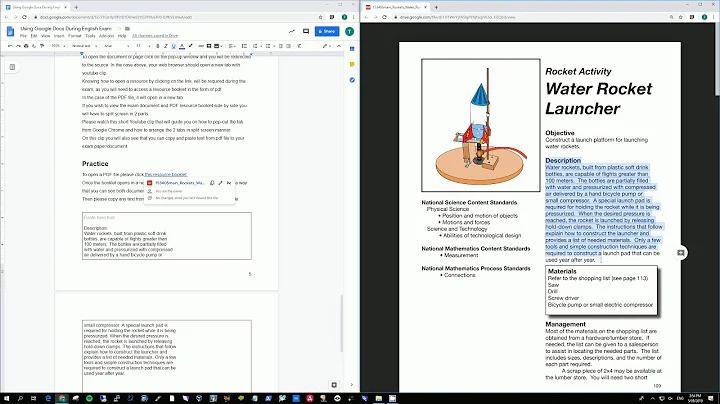Image resolution: width=720 pixels, height=404 pixels.
Task: Select the Paint format tool
Action: [x=42, y=46]
